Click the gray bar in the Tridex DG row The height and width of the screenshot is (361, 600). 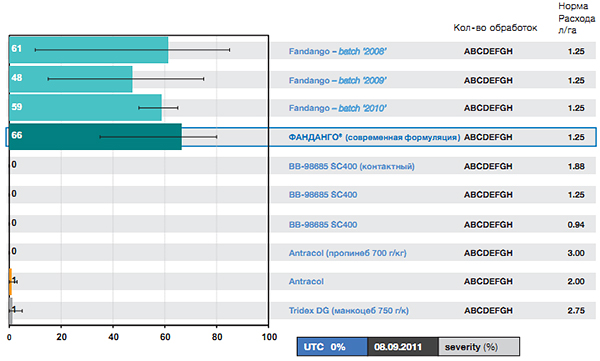pos(11,311)
